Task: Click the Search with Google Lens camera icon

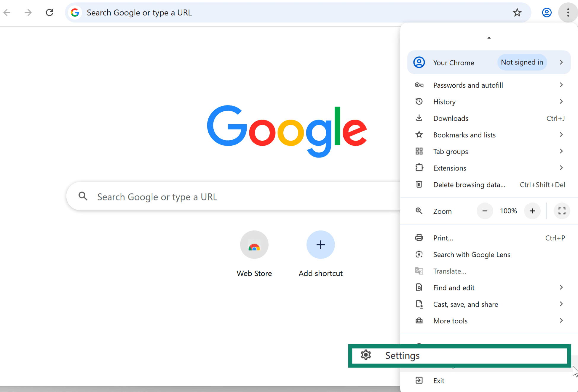Action: [x=419, y=254]
